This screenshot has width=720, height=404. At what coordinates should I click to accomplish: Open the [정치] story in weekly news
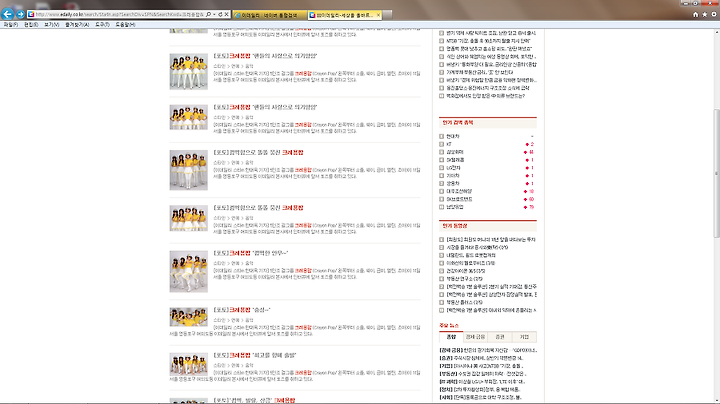click(x=479, y=389)
